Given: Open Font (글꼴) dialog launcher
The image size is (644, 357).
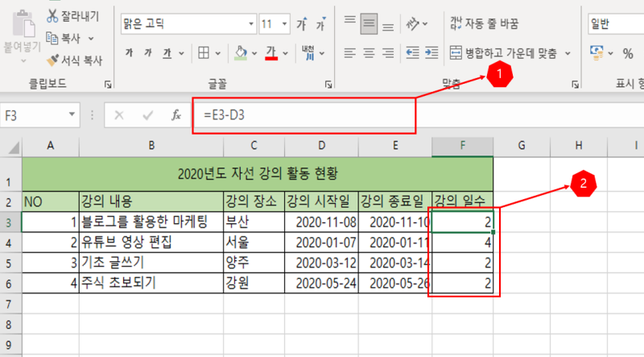Looking at the screenshot, I should [x=328, y=85].
